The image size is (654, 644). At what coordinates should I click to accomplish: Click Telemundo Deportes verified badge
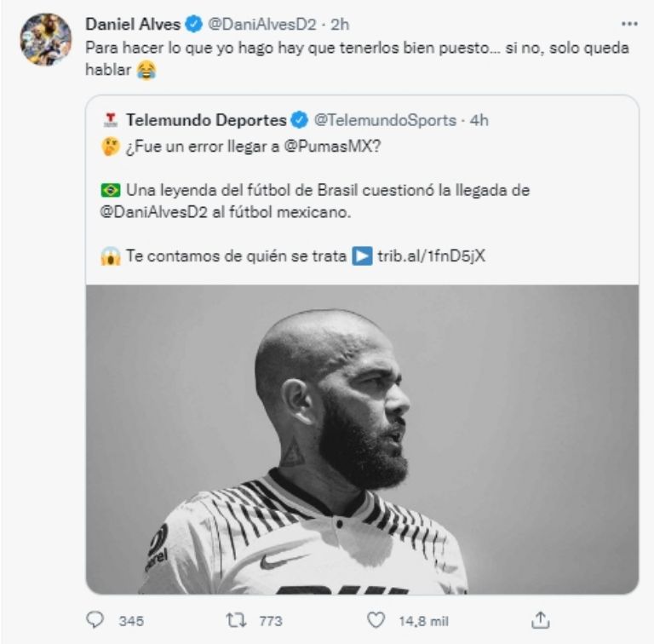pos(300,119)
